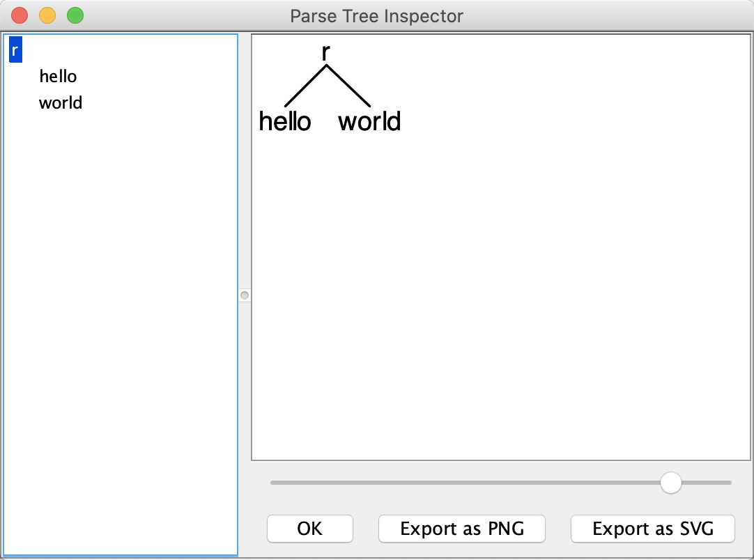
Task: Minimize the window with the yellow button
Action: (x=47, y=15)
